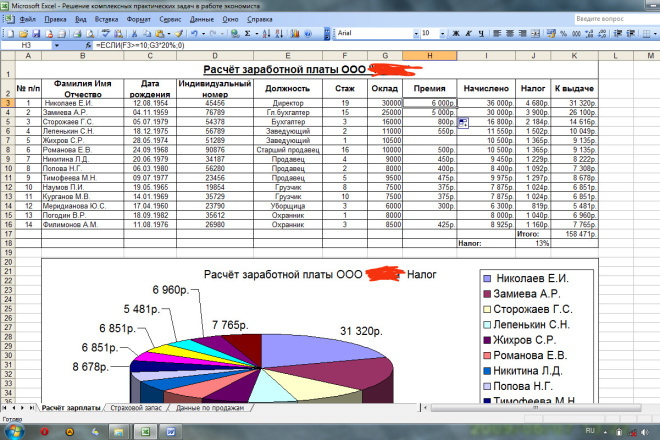The width and height of the screenshot is (660, 440).
Task: Cut selection with the scissors icon
Action: pos(134,34)
